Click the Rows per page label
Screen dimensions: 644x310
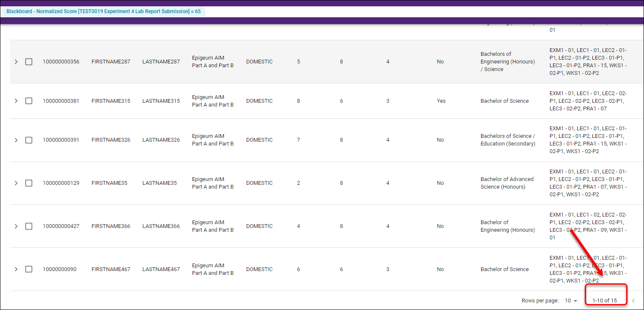[540, 301]
